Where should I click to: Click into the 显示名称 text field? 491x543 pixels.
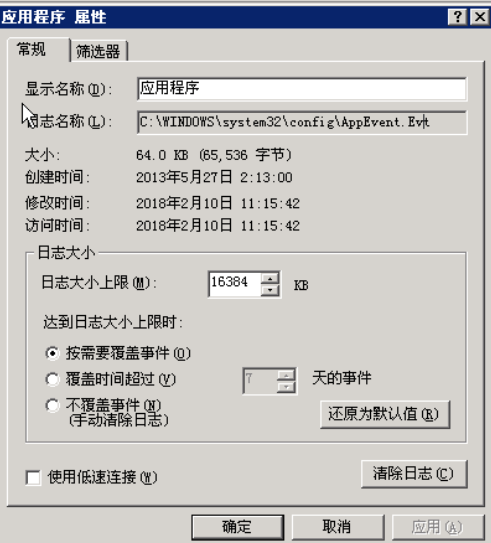click(x=302, y=89)
